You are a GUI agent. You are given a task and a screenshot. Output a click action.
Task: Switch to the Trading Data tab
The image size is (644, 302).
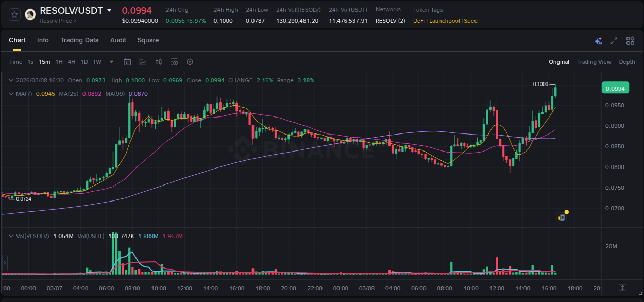[x=79, y=40]
